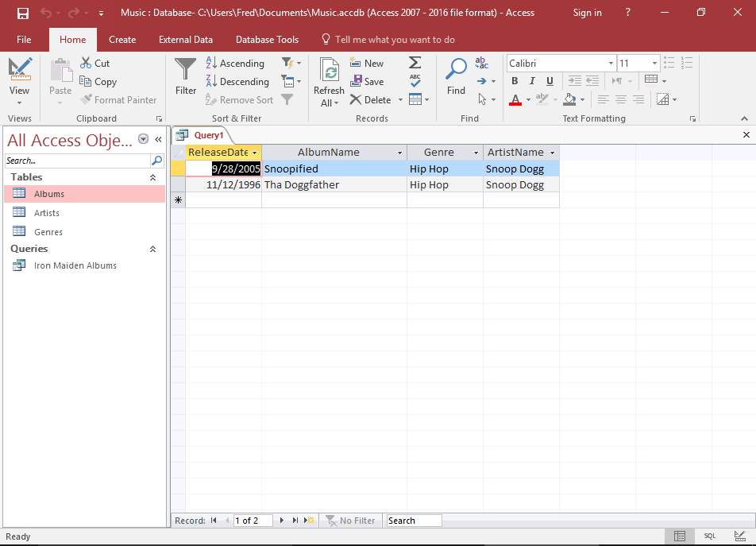Open the Genre column dropdown arrow

[x=476, y=153]
